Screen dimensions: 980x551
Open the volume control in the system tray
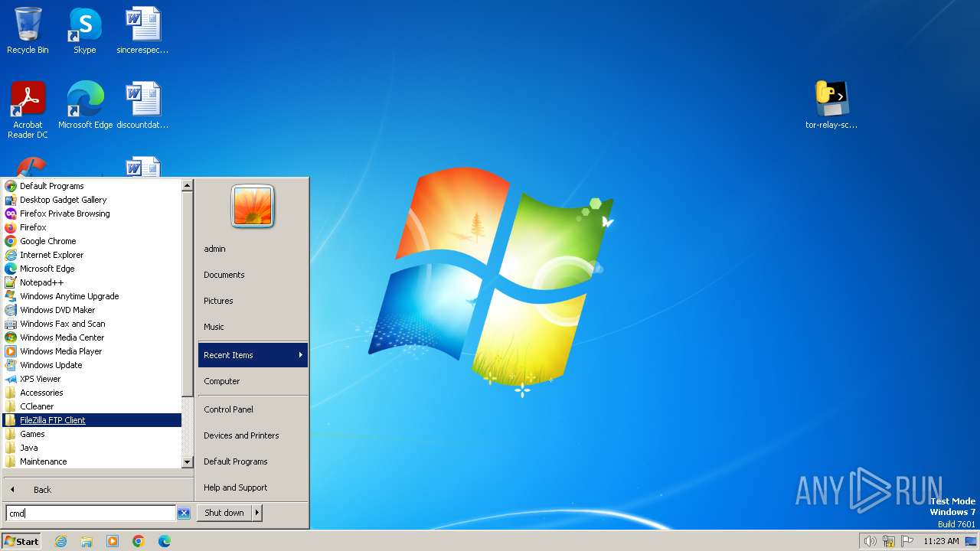click(x=870, y=541)
